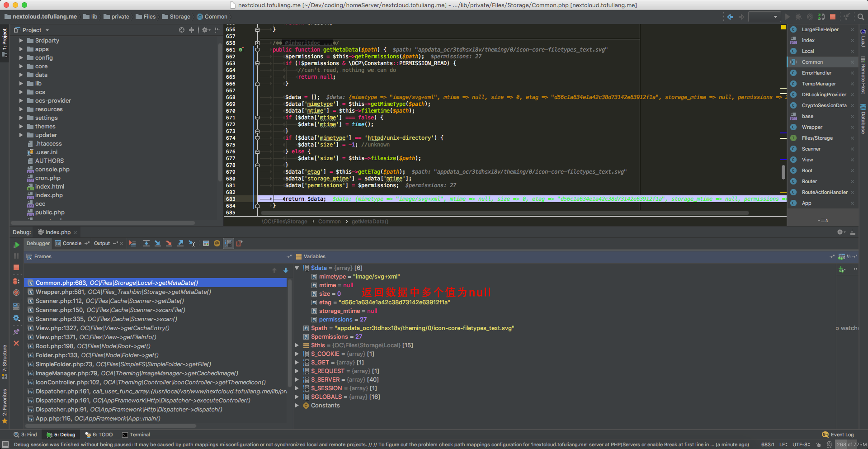
Task: Expand the $_SERVER array variable
Action: (297, 380)
